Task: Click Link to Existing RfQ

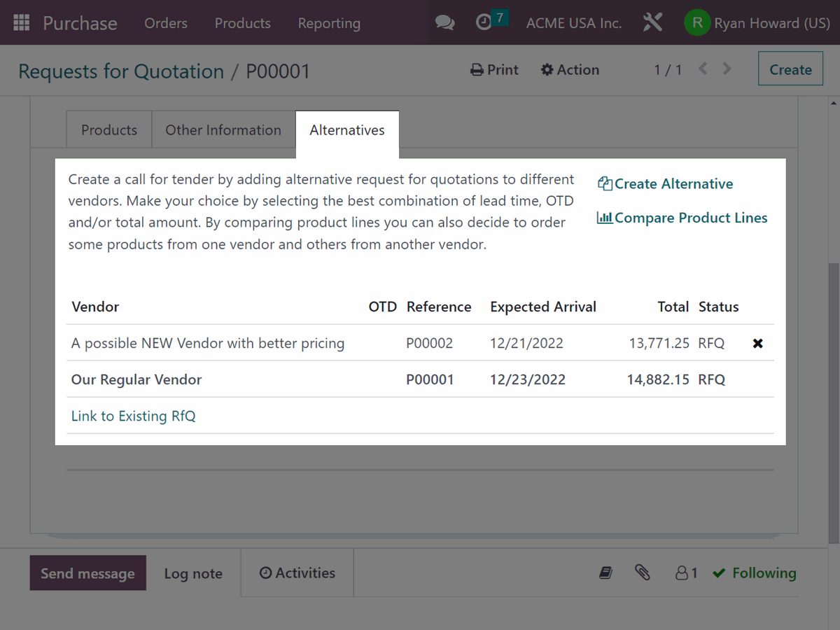Action: click(134, 416)
